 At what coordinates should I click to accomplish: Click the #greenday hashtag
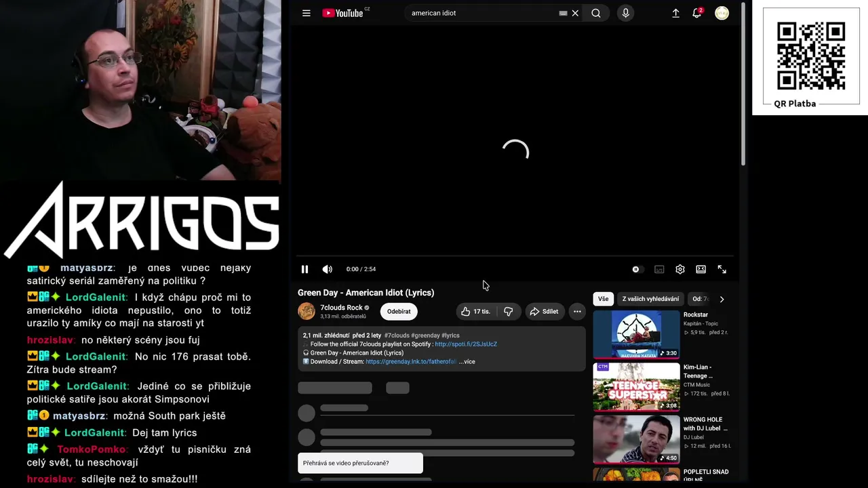point(425,335)
